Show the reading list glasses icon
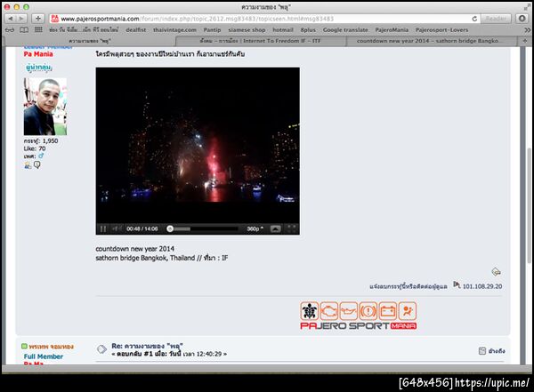534x392 pixels. (10, 30)
